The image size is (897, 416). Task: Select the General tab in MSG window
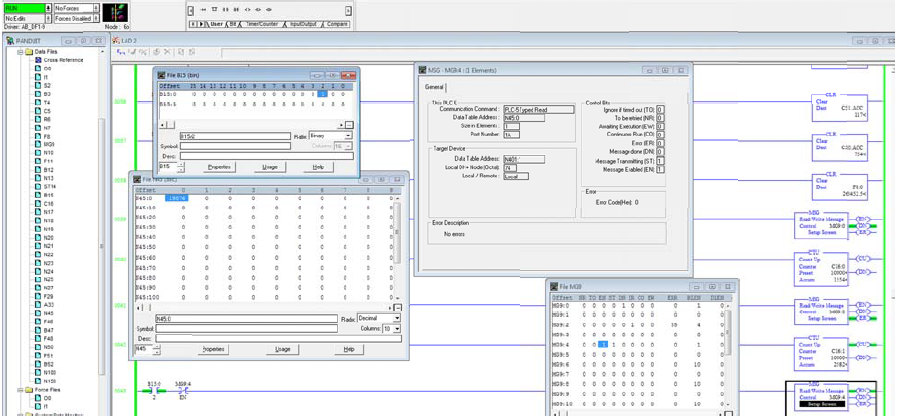click(x=434, y=87)
